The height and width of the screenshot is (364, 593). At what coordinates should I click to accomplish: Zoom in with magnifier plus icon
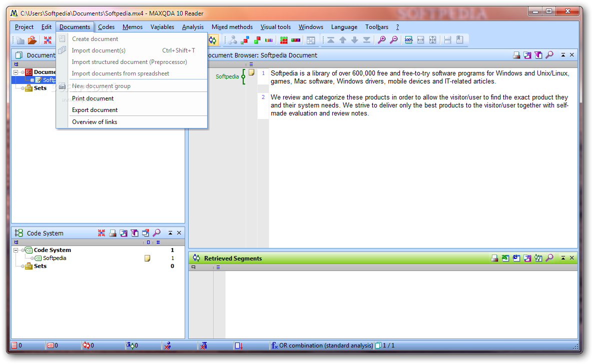[x=382, y=39]
